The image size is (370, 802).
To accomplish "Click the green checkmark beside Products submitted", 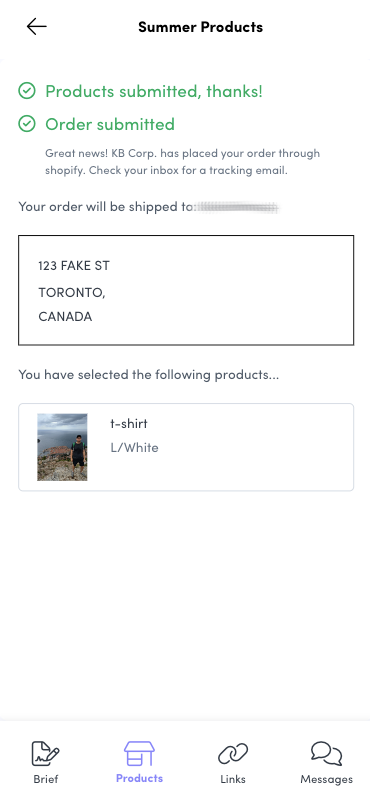I will [27, 91].
